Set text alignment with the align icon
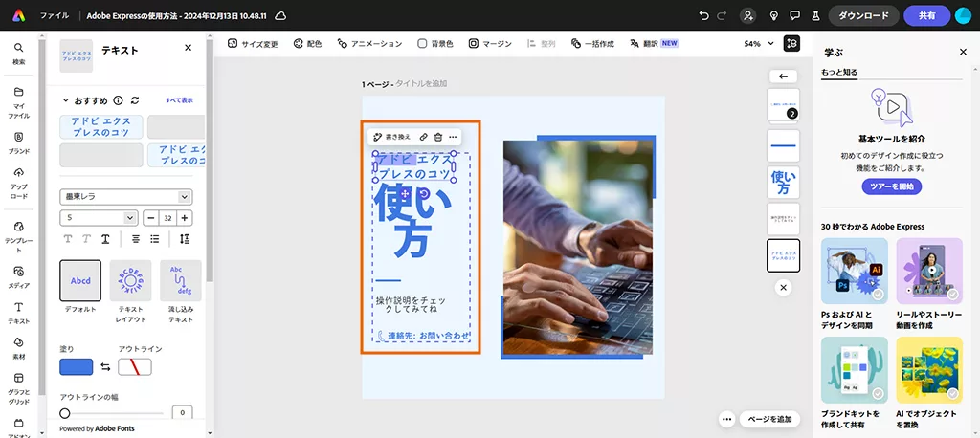This screenshot has width=980, height=438. tap(136, 239)
